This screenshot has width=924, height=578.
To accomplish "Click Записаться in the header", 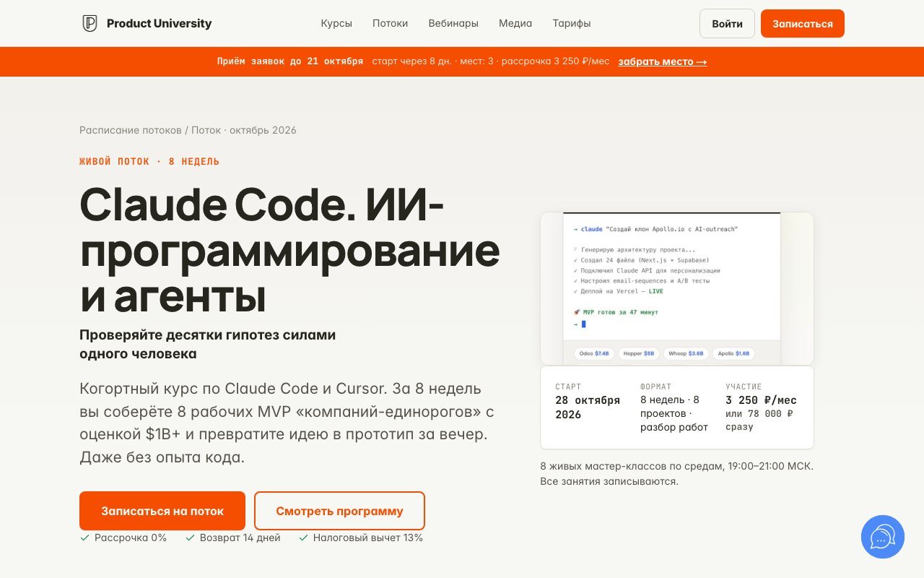I will coord(803,24).
